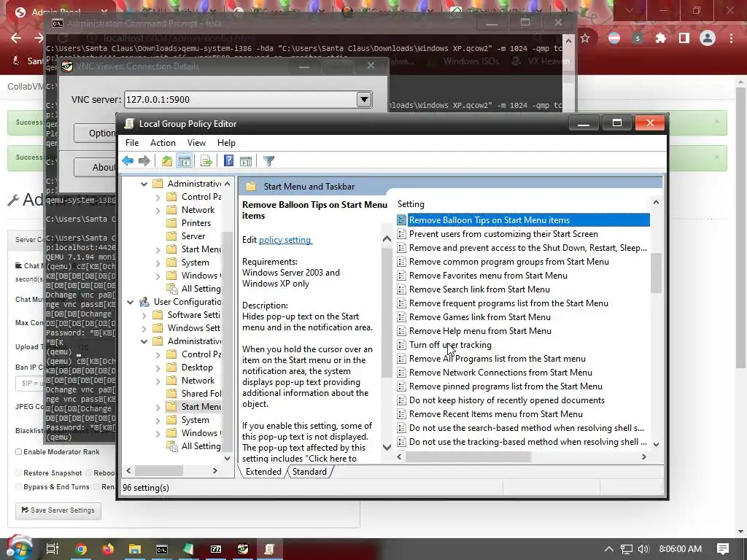The width and height of the screenshot is (747, 560).
Task: Show hidden tray icons chevron
Action: pos(608,549)
